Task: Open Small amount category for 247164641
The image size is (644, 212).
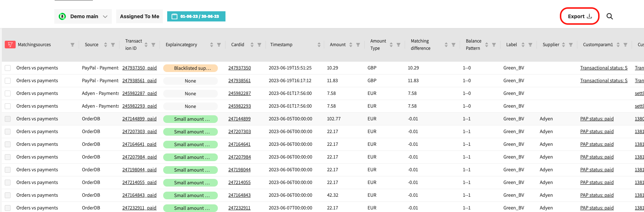Action: (191, 144)
